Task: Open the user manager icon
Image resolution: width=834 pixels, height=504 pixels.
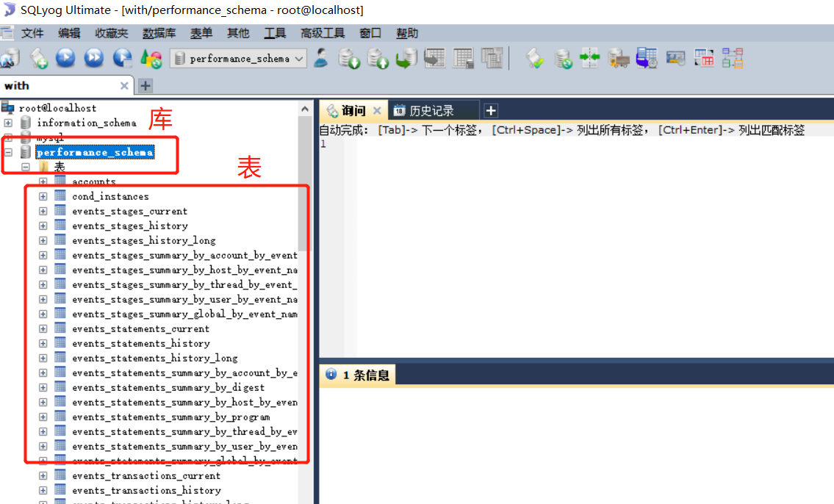Action: click(x=320, y=58)
